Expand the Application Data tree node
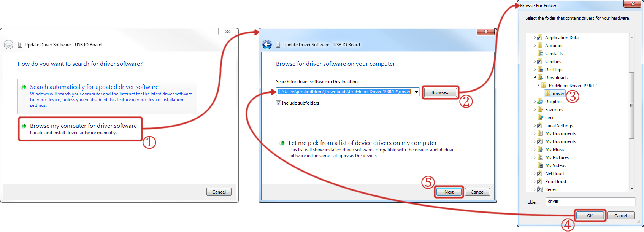 [x=535, y=38]
